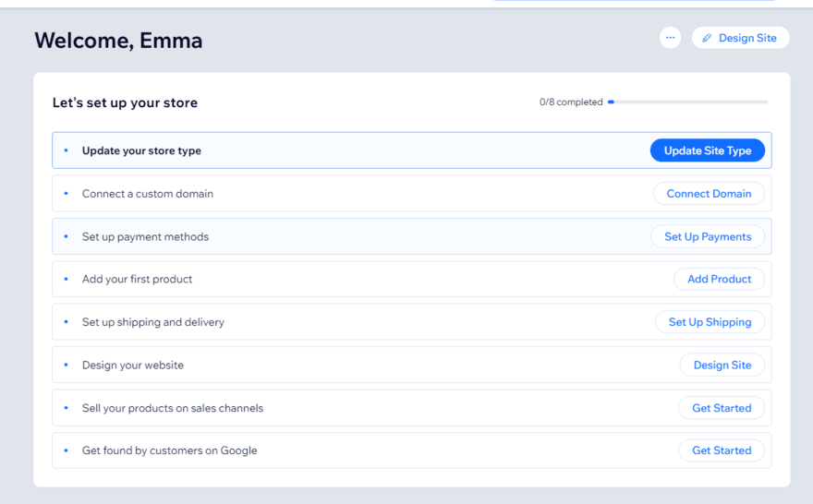The height and width of the screenshot is (504, 813).
Task: Click the Add Product button
Action: (719, 279)
